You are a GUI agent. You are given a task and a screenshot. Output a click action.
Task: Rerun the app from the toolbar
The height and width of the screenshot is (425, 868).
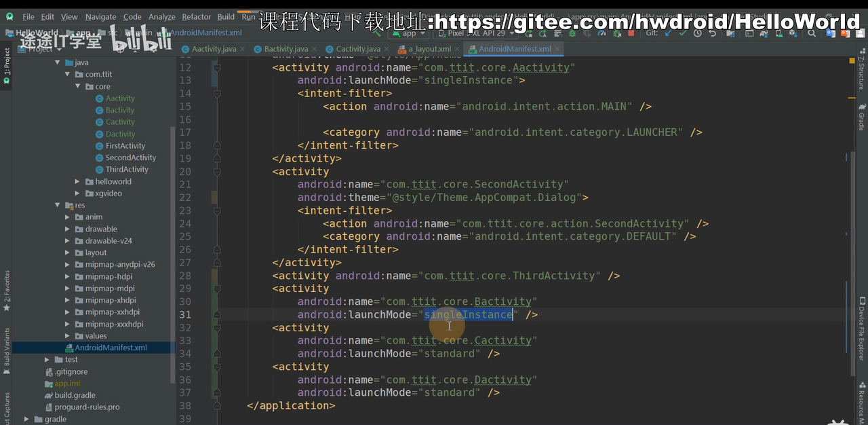click(x=529, y=33)
